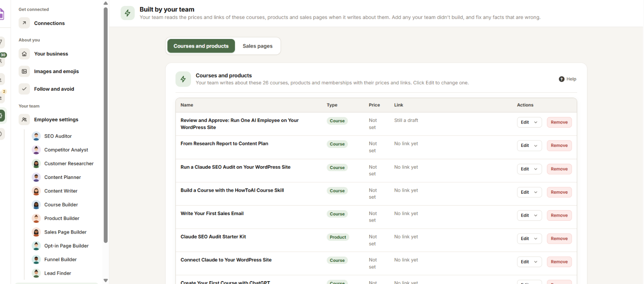Remove Review and Approve course
Viewport: 644px width, 284px height.
click(559, 122)
